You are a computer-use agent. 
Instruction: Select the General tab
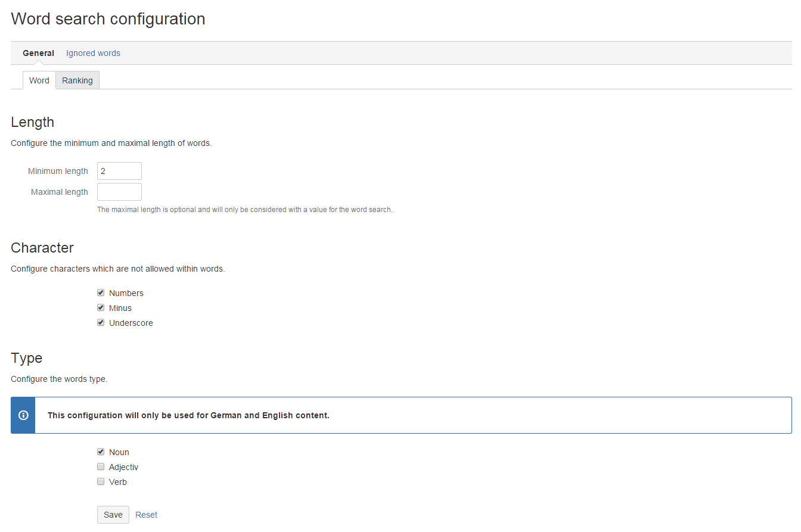click(38, 53)
